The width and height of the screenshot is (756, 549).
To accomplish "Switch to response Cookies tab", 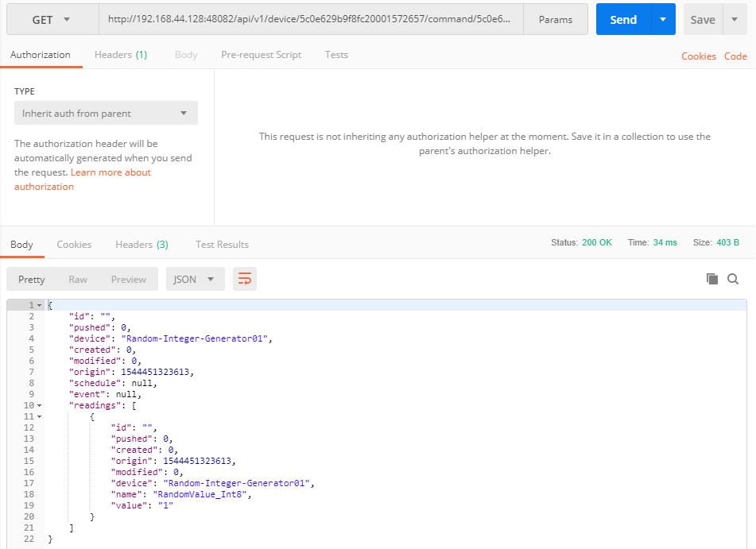I will (74, 245).
